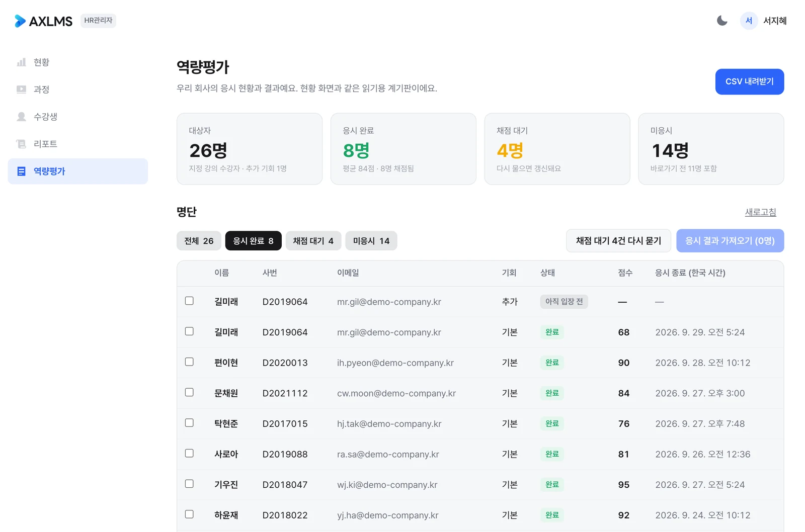Tick the 사로아 row checkbox
This screenshot has width=805, height=532.
tap(189, 453)
